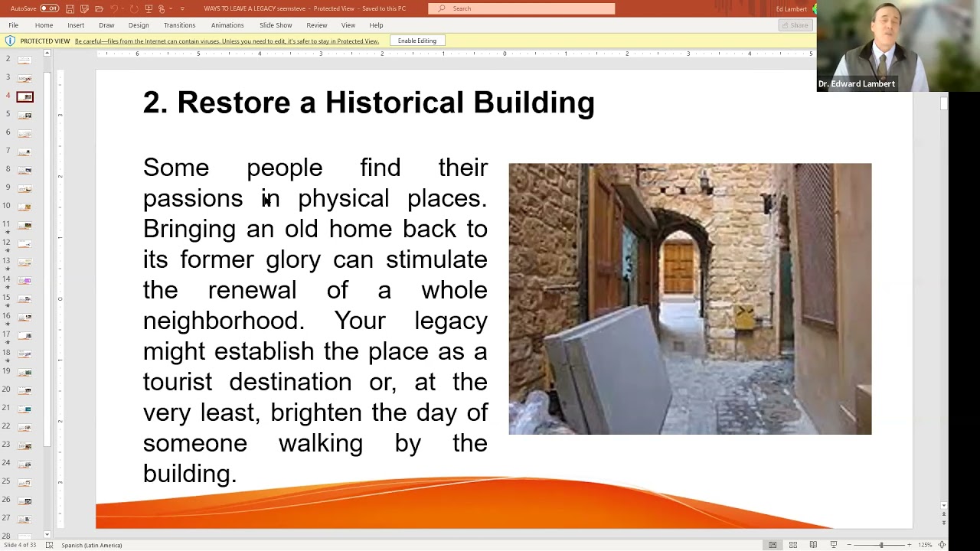Screen dimensions: 980x551
Task: Select slide 10 thumbnail
Action: (25, 207)
